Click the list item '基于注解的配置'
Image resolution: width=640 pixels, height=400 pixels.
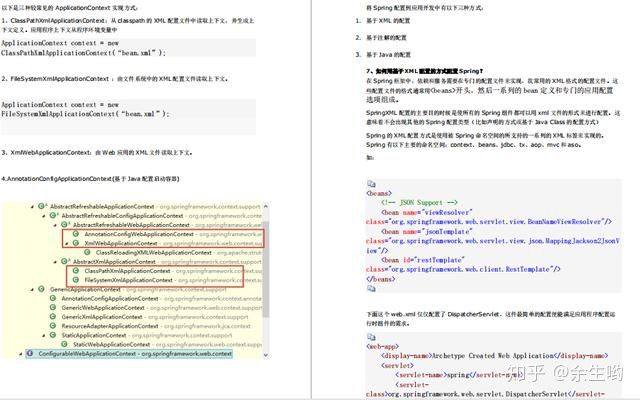(386, 38)
